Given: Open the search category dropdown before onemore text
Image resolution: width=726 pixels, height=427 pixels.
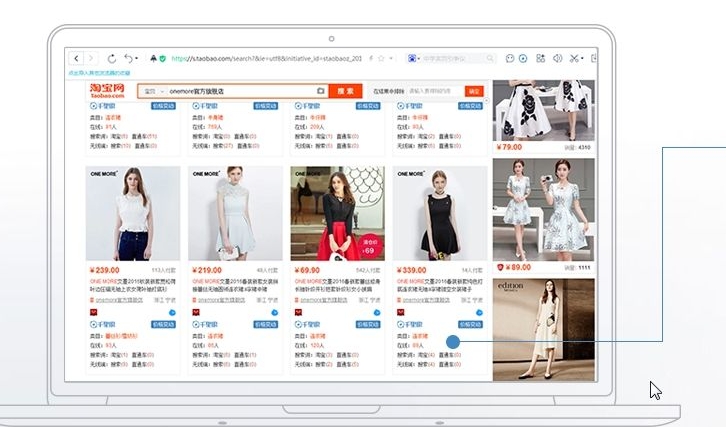Looking at the screenshot, I should click(153, 91).
